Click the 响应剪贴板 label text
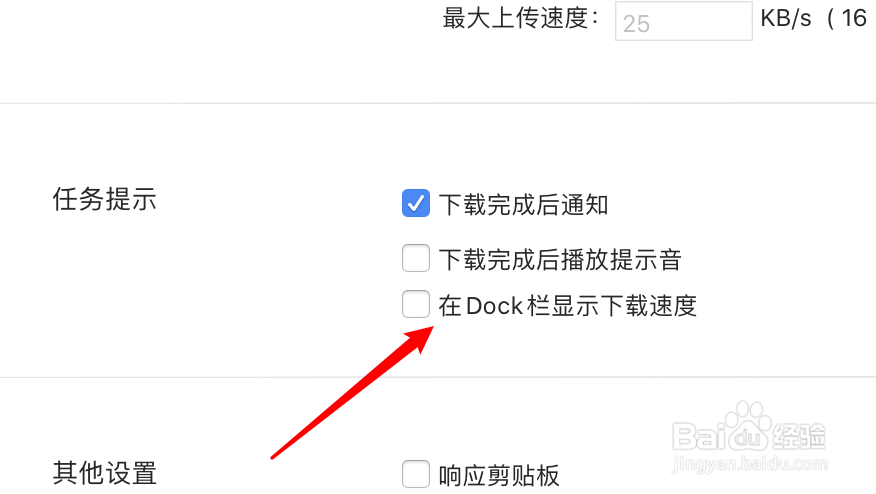 pos(499,476)
